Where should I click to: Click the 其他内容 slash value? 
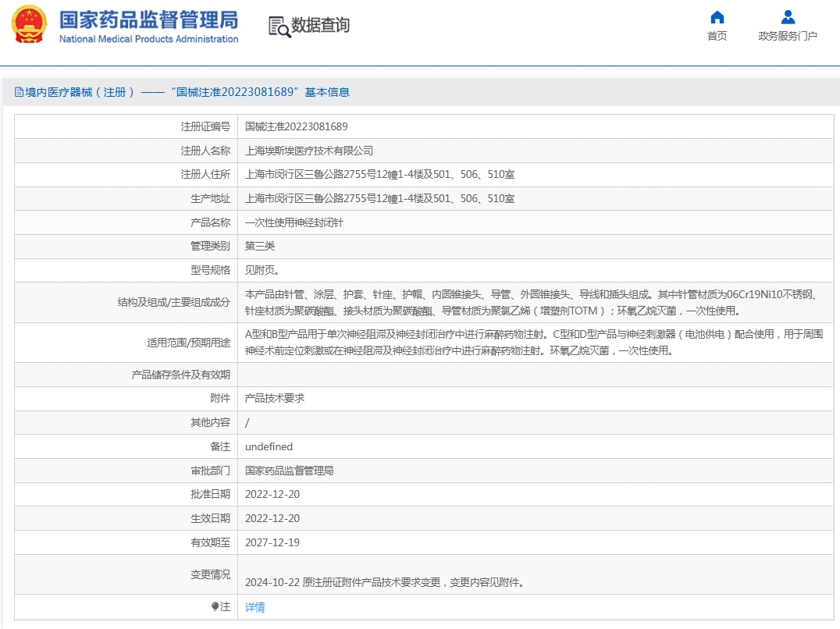click(247, 422)
